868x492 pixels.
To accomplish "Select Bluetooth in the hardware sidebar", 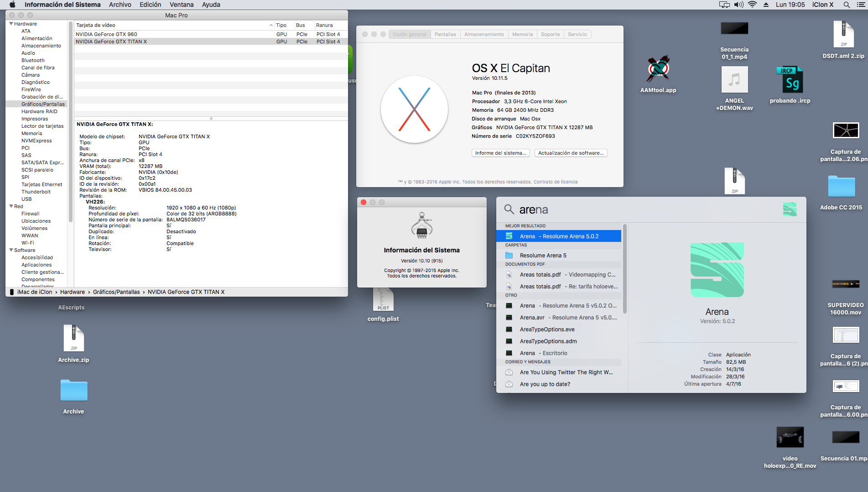I will (x=33, y=60).
